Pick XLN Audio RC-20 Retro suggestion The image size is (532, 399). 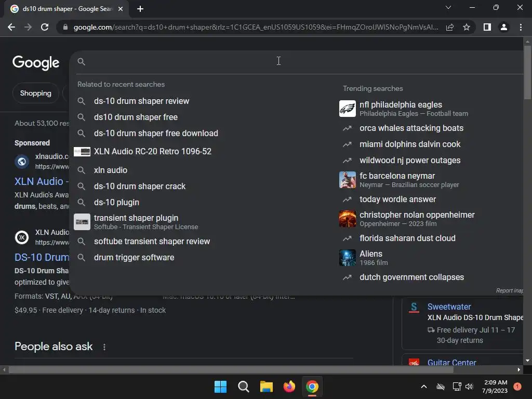pos(153,151)
